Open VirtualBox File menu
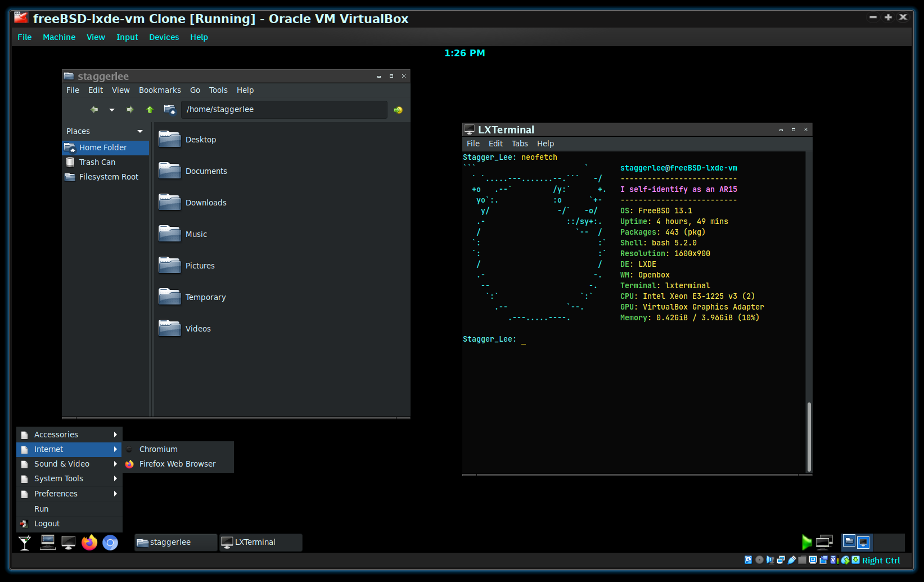This screenshot has height=582, width=924. (25, 37)
